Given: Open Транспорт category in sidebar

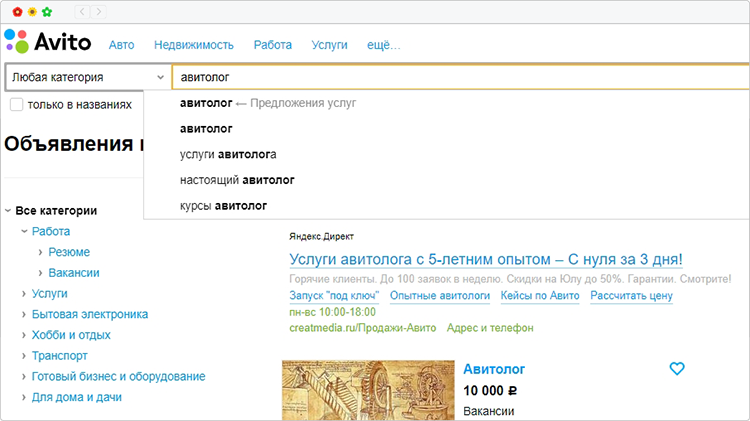Looking at the screenshot, I should 59,355.
